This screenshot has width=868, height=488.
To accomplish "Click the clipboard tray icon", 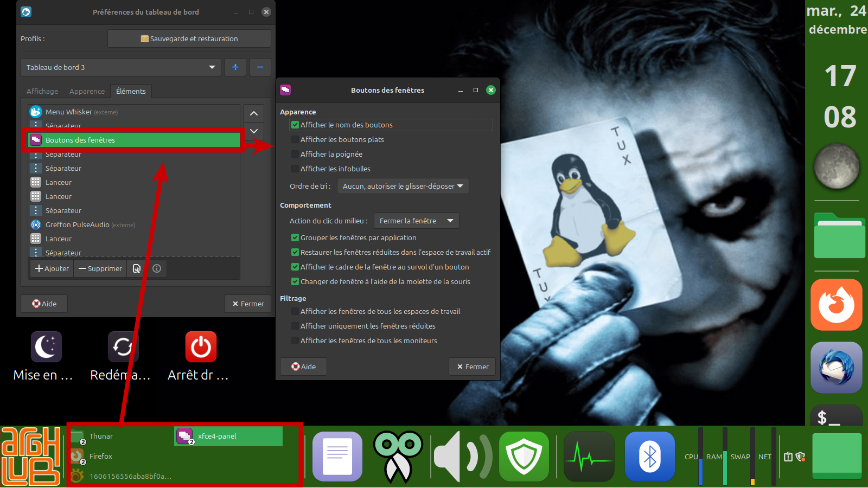I will pyautogui.click(x=788, y=457).
